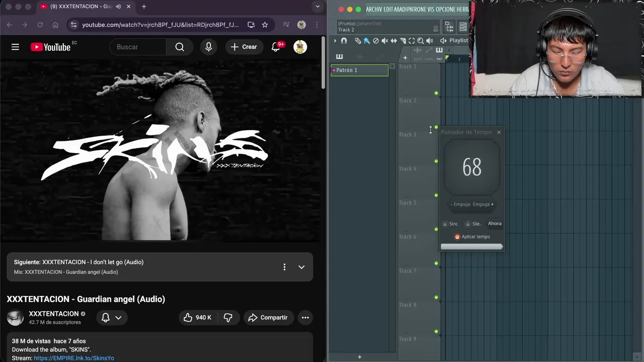This screenshot has width=644, height=362.
Task: Select the Paint brush tool in FL Studio
Action: (367, 41)
